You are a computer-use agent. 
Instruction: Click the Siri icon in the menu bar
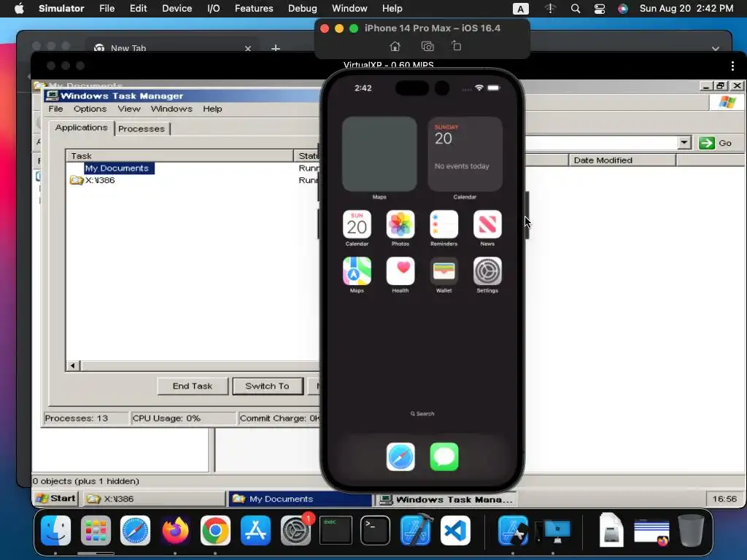[x=623, y=9]
